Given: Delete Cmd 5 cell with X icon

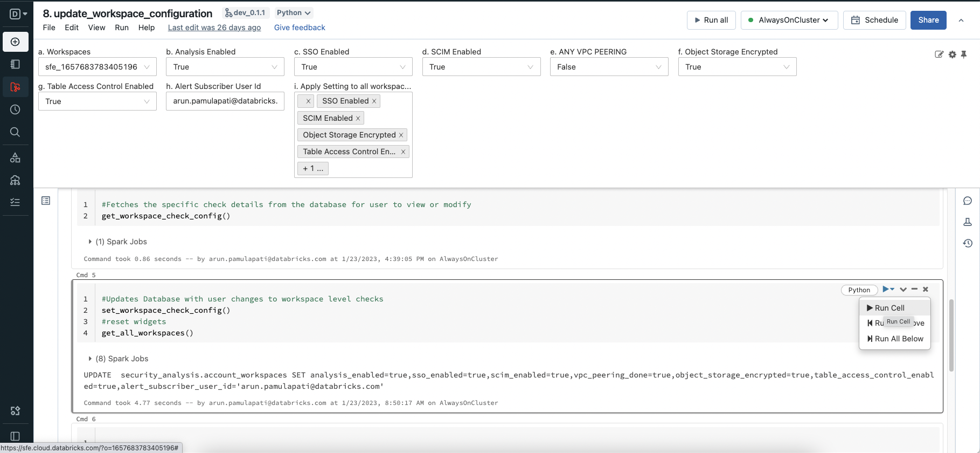Looking at the screenshot, I should coord(926,290).
